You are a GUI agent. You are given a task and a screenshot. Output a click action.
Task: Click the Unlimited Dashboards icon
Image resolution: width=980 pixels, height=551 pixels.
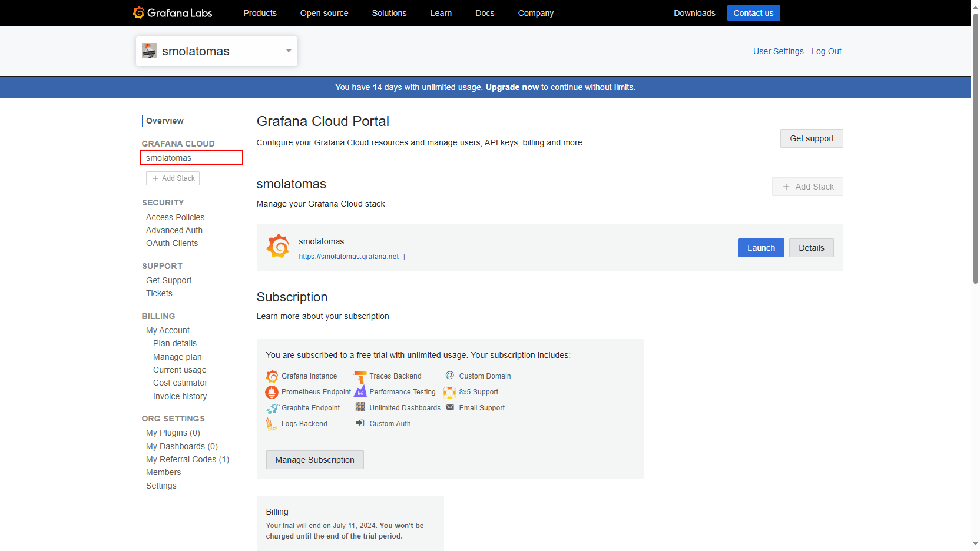[x=360, y=407]
